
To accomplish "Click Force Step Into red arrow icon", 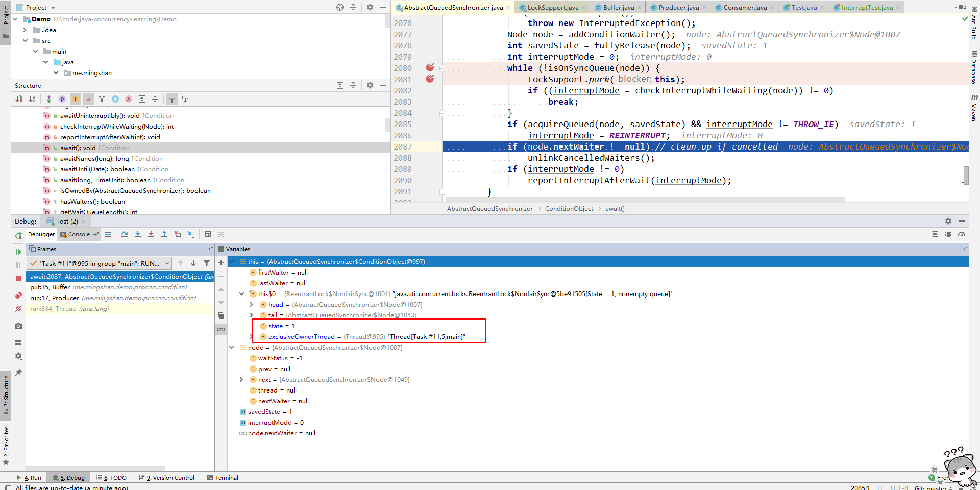I will [x=151, y=234].
